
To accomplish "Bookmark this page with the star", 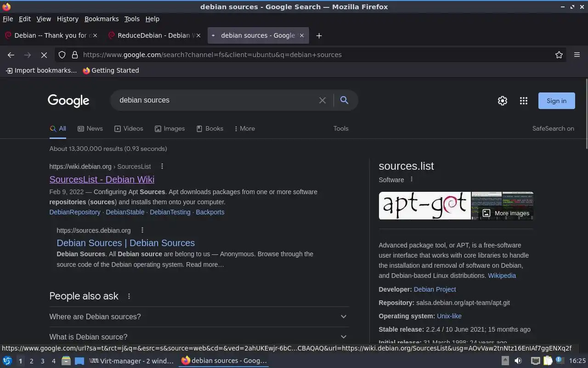I will click(559, 55).
